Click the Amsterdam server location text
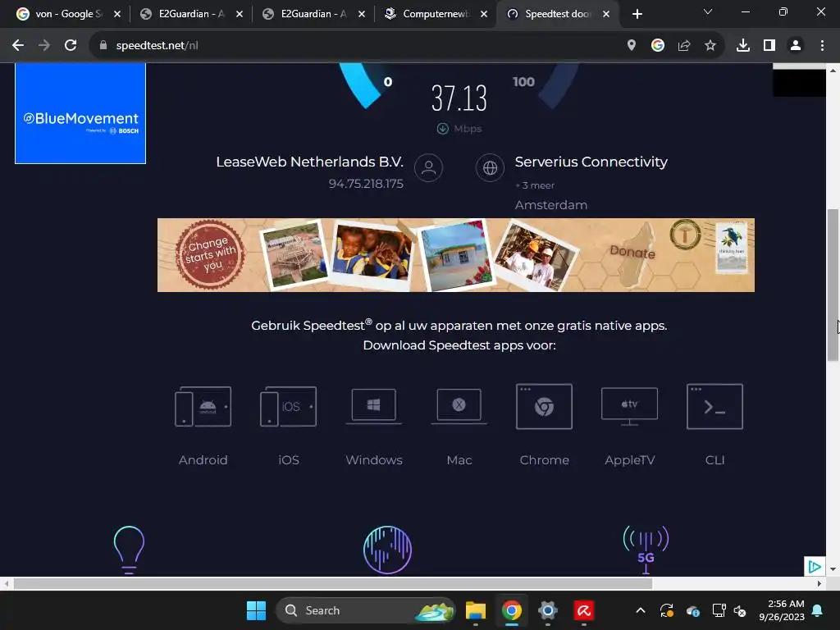 (x=551, y=205)
